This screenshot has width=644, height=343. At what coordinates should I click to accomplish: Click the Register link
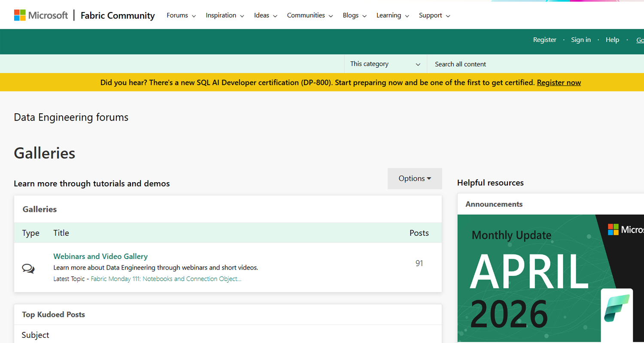tap(545, 40)
